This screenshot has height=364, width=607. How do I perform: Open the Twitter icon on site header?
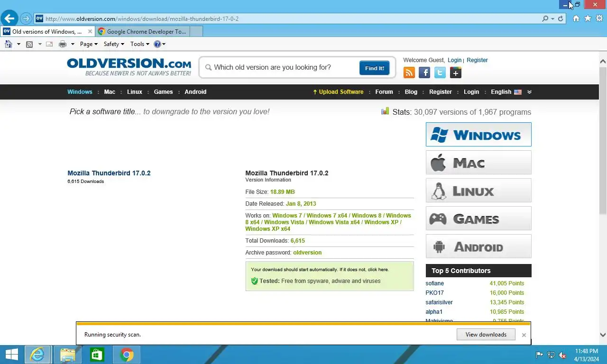[440, 73]
